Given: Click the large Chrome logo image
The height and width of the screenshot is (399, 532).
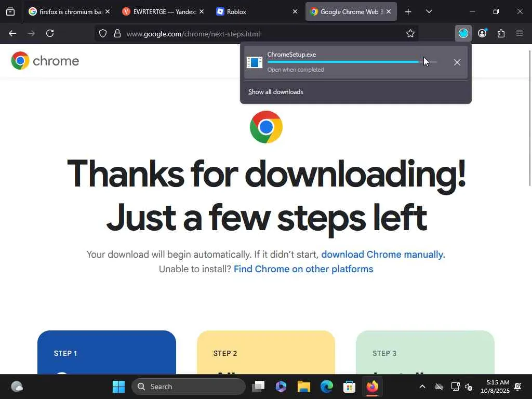Looking at the screenshot, I should (x=266, y=127).
